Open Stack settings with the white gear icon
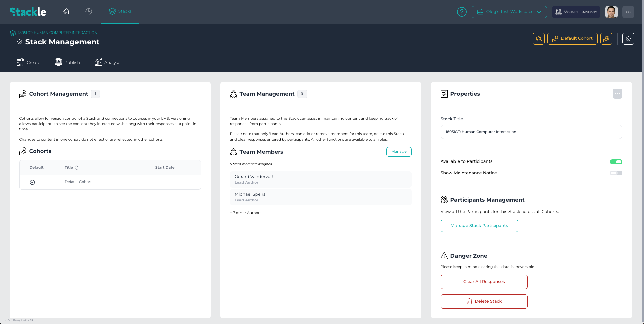The image size is (644, 324). point(628,39)
